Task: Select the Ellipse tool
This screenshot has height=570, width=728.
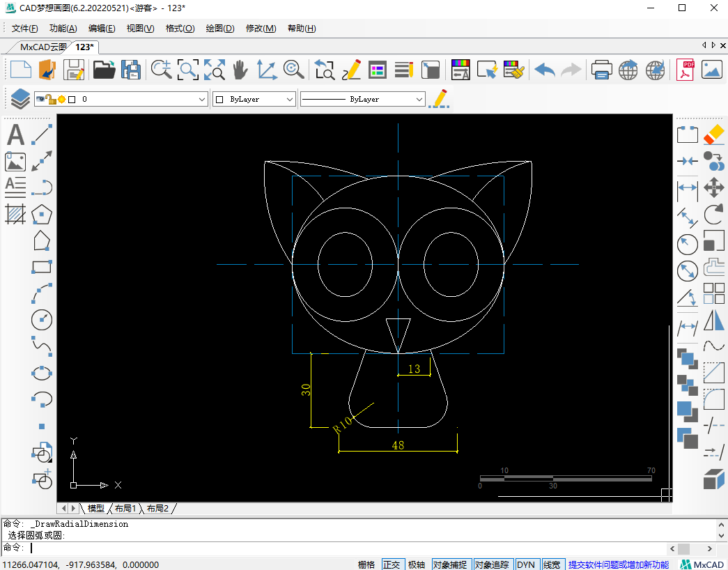Action: 42,373
